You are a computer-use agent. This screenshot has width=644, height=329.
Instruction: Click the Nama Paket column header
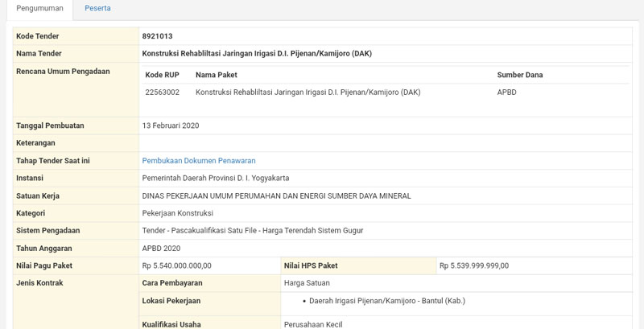click(x=216, y=75)
